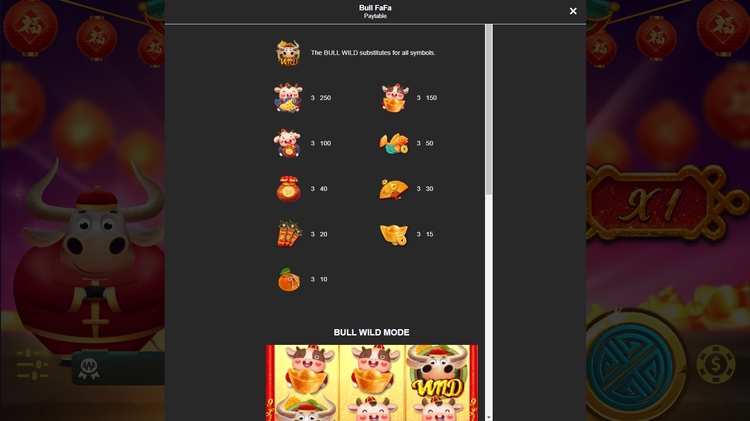Click the scrollbar down arrow

488,417
